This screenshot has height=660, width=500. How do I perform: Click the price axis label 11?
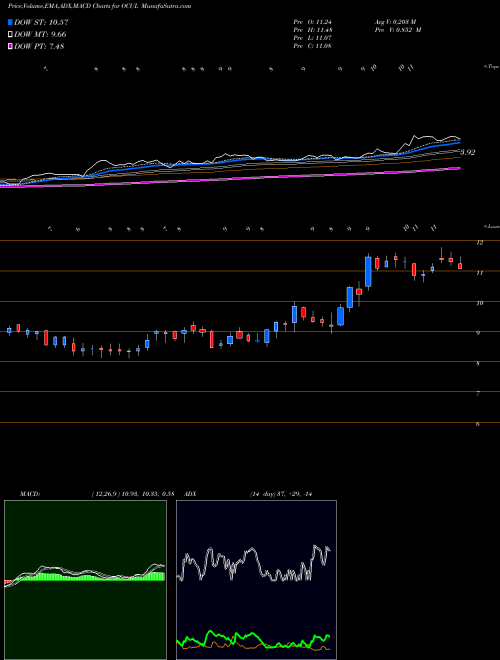(479, 273)
